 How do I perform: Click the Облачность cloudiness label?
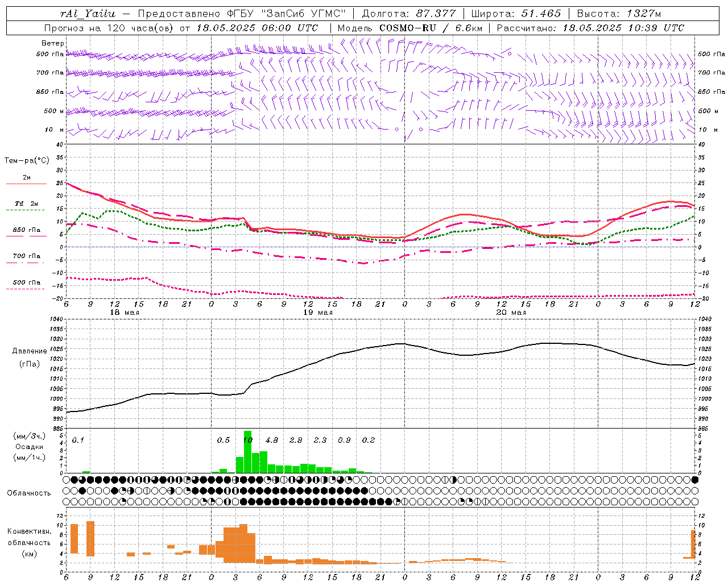29,493
